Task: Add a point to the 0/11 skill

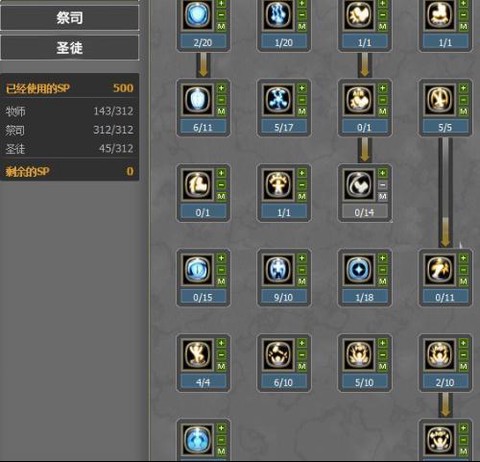Action: 463,258
